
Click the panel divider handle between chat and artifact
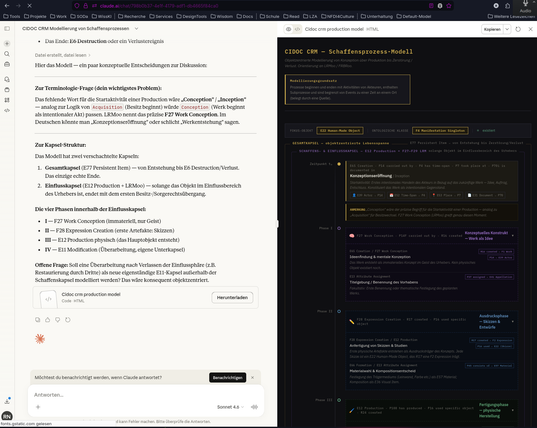coord(277,224)
